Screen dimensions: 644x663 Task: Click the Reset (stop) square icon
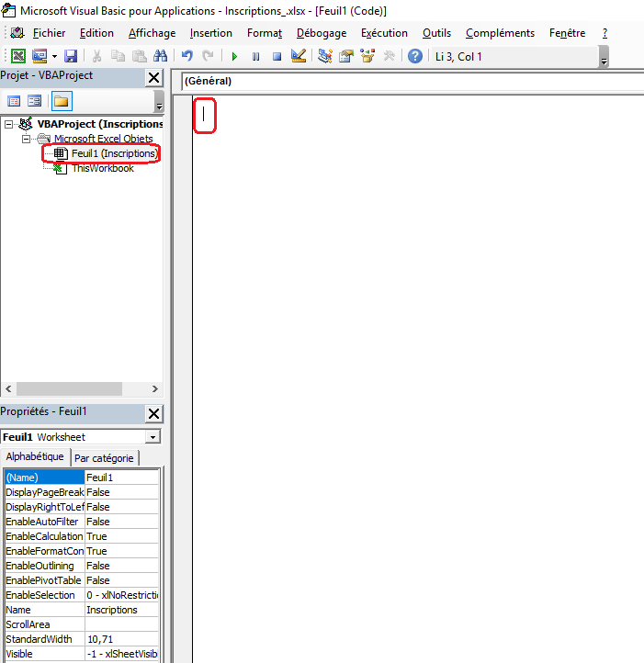click(277, 56)
